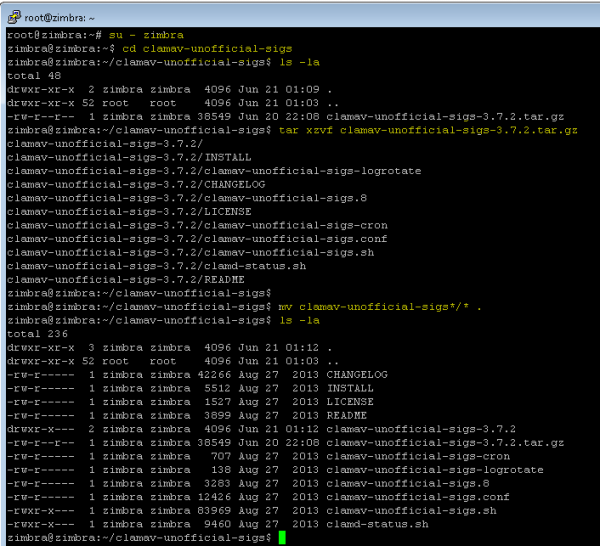This screenshot has height=546, width=600.
Task: Click the file size value 12426
Action: tap(214, 497)
